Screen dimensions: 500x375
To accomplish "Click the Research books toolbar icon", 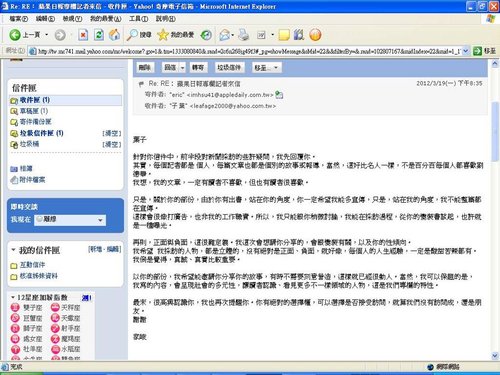I will (299, 35).
